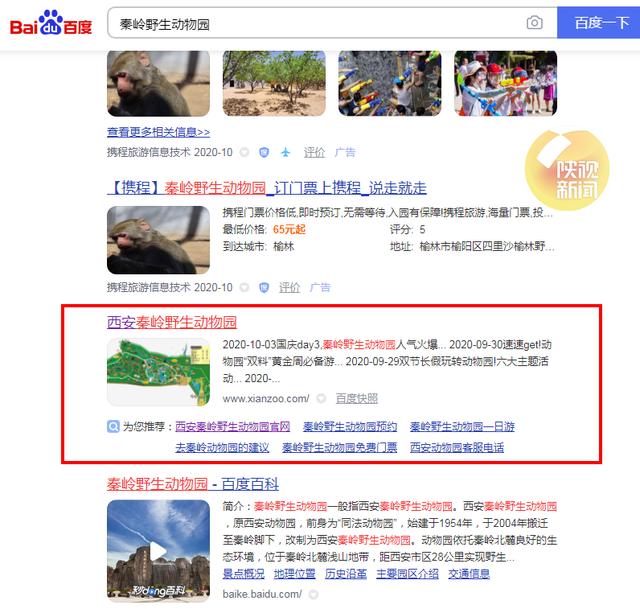Click the 65元起 price text
Viewport: 640px width, 609px height.
[x=289, y=229]
